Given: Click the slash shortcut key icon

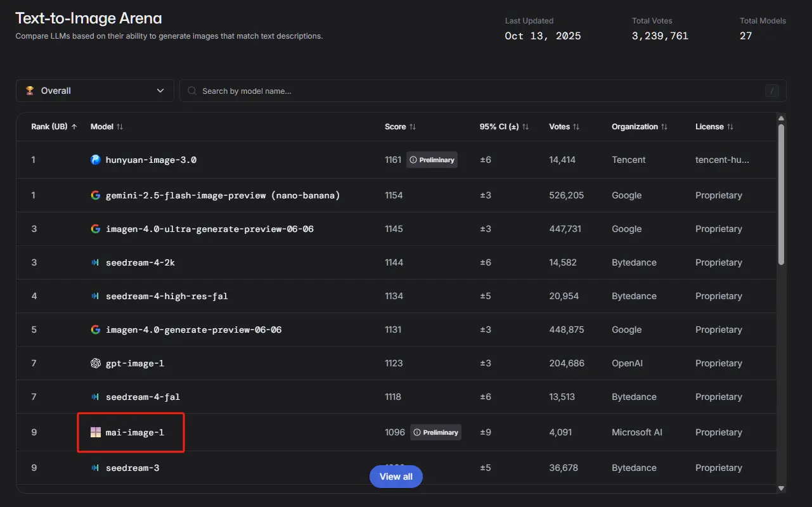Looking at the screenshot, I should point(771,91).
